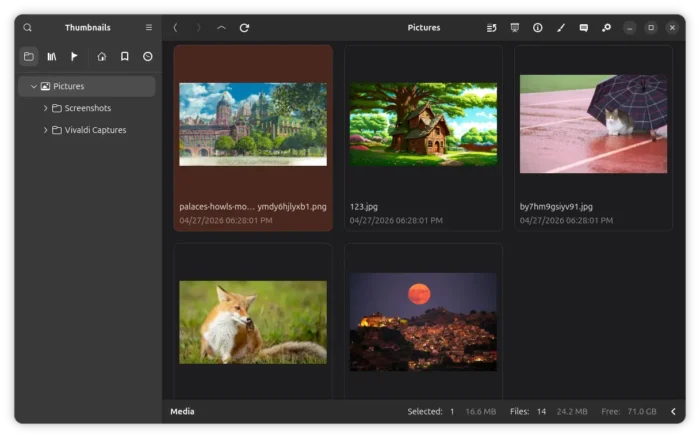Expand the Screenshots folder
Viewport: 700px width, 438px height.
(45, 108)
